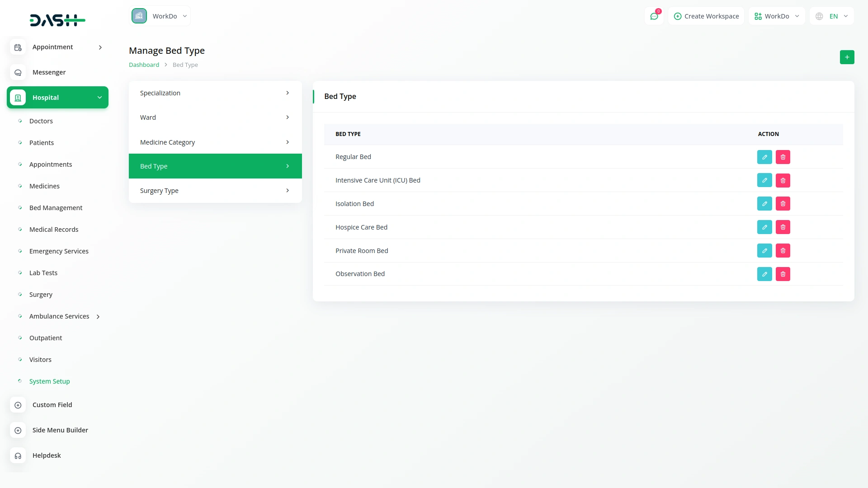Image resolution: width=868 pixels, height=488 pixels.
Task: Open the WorkDo workspace dropdown at top left
Action: 160,16
